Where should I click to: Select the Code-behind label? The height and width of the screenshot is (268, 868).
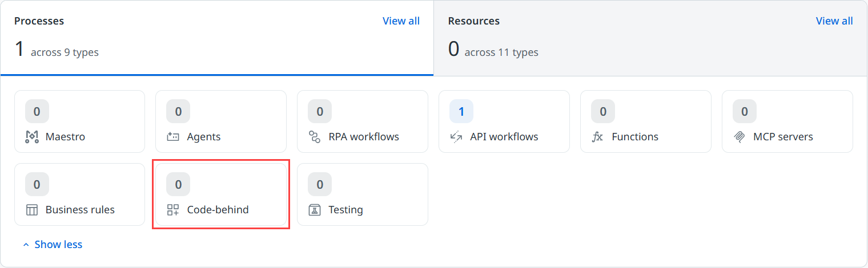point(218,210)
